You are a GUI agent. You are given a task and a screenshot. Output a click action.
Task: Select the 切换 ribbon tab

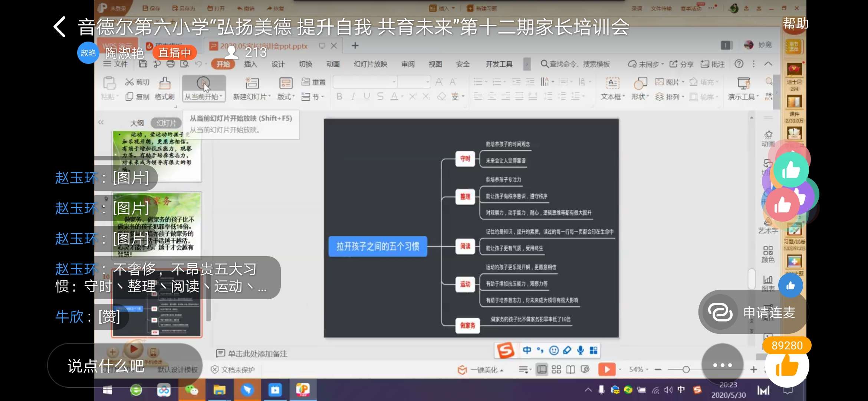305,64
